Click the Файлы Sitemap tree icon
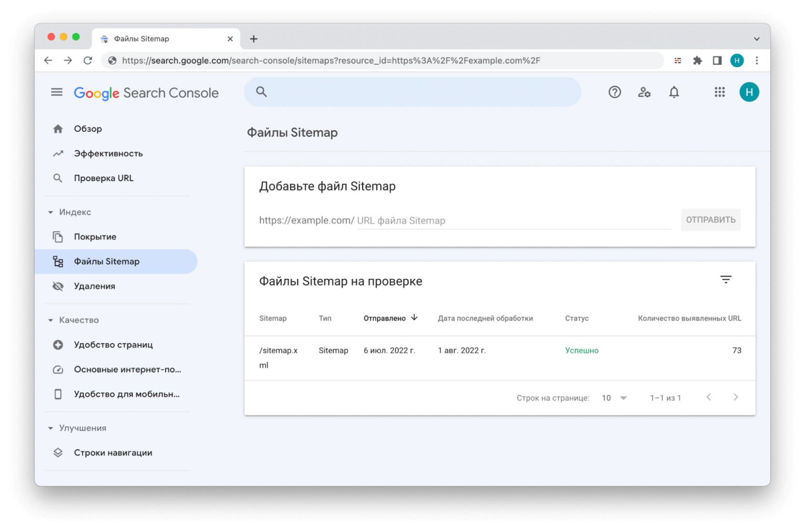Screen dimensions: 805x532 (x=58, y=261)
